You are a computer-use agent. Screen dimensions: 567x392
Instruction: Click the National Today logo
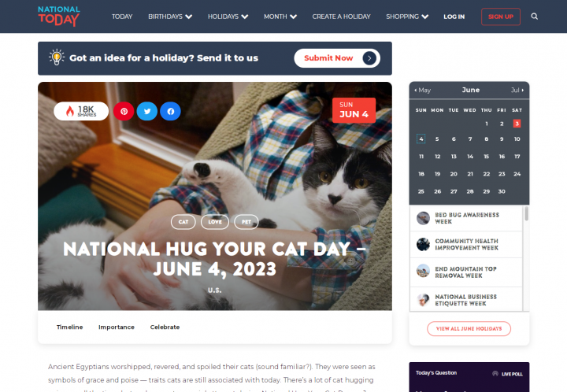(59, 17)
